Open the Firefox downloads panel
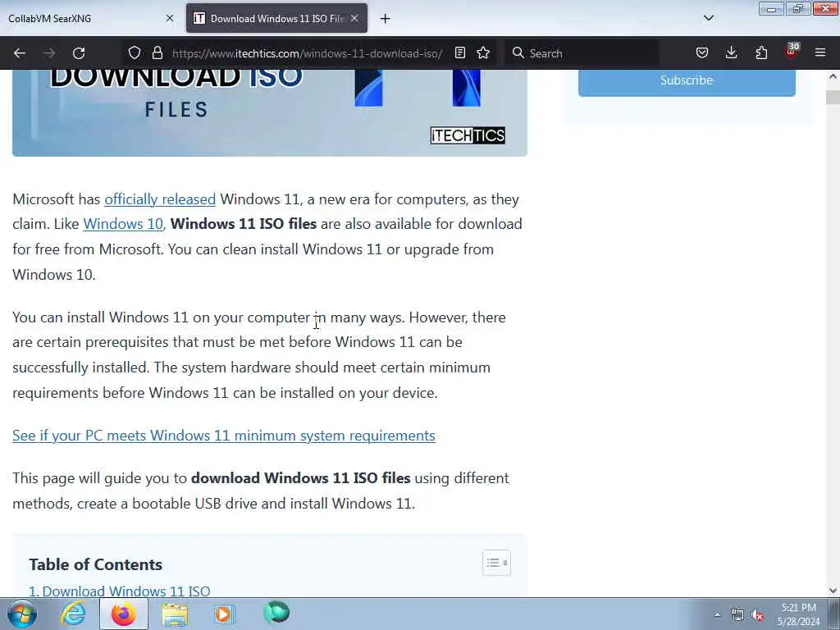Screen dimensions: 840x630 (x=731, y=53)
